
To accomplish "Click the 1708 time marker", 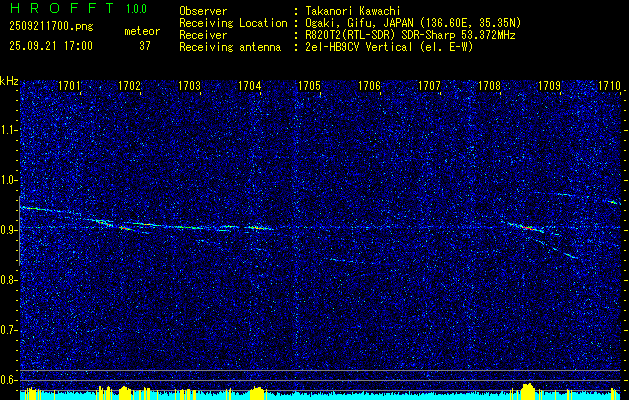I will (x=489, y=85).
